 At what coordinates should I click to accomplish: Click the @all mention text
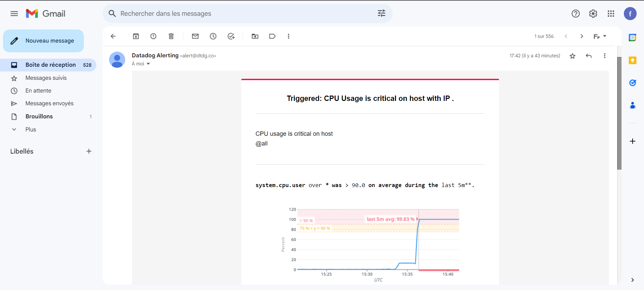pos(262,143)
